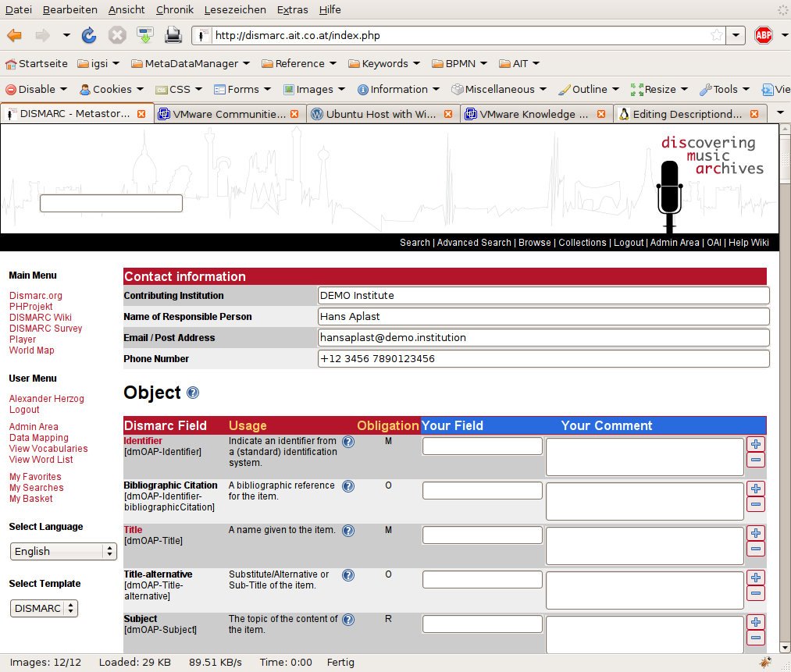Open the Data Mapping sidebar link
The width and height of the screenshot is (791, 672).
(39, 438)
